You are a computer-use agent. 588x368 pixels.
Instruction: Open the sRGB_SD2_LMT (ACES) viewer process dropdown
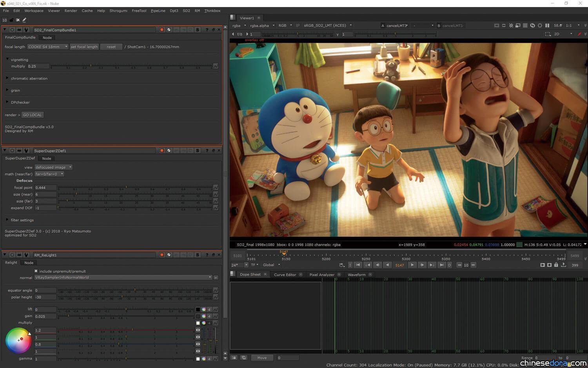pyautogui.click(x=328, y=26)
